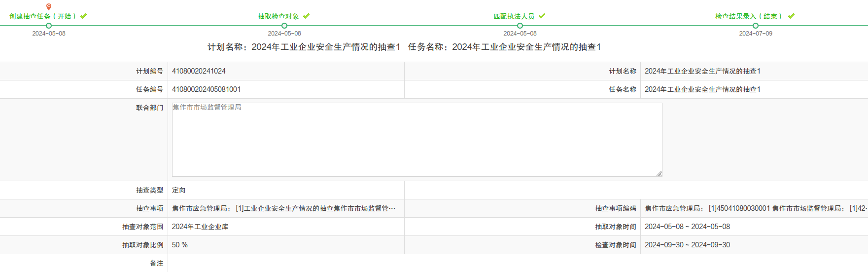Switch to the 匹配执法人员 step

514,16
